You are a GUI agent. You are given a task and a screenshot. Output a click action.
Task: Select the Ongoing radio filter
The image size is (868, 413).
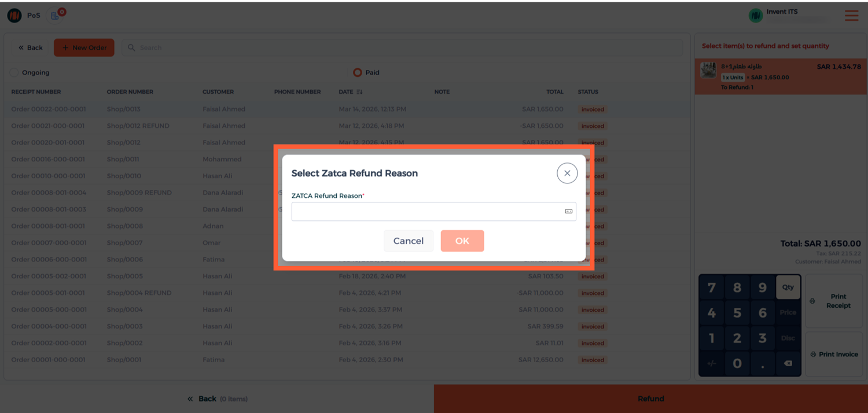[x=14, y=73]
